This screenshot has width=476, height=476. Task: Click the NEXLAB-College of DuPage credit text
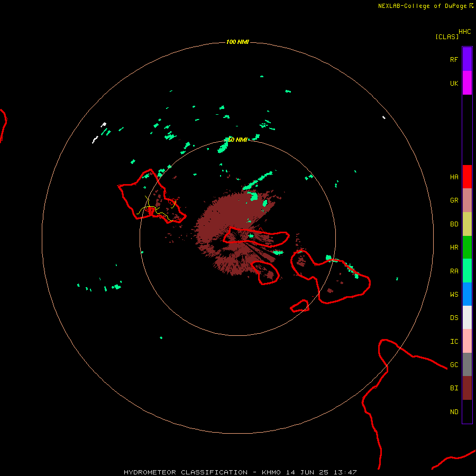(x=422, y=6)
